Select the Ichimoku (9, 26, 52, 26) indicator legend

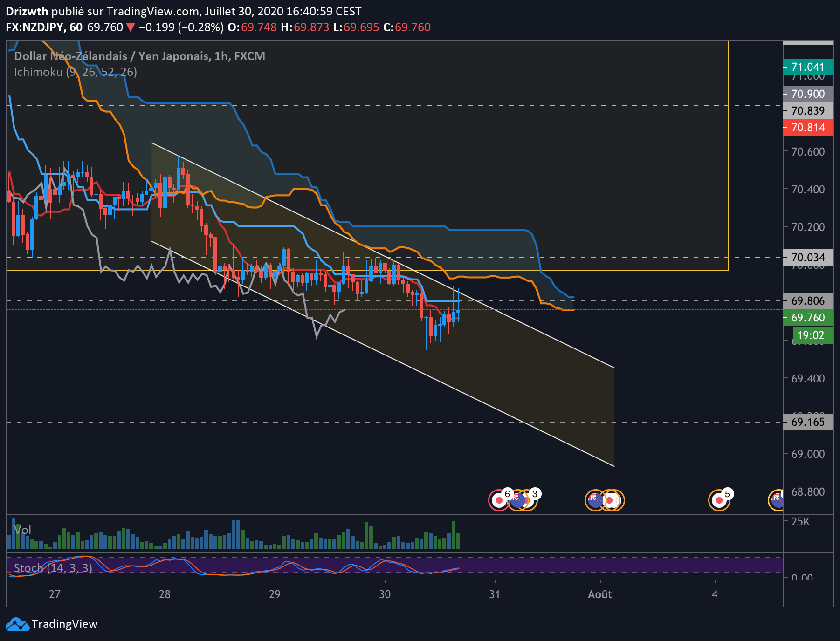pyautogui.click(x=76, y=72)
